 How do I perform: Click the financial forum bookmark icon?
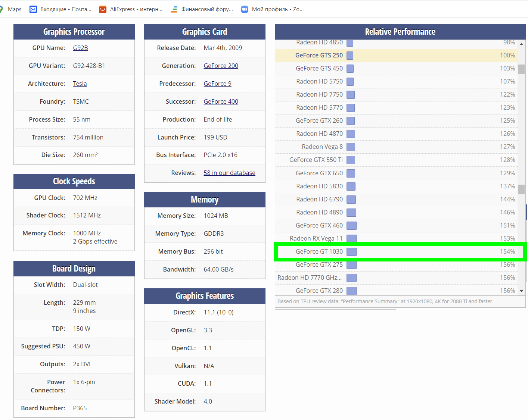point(174,9)
